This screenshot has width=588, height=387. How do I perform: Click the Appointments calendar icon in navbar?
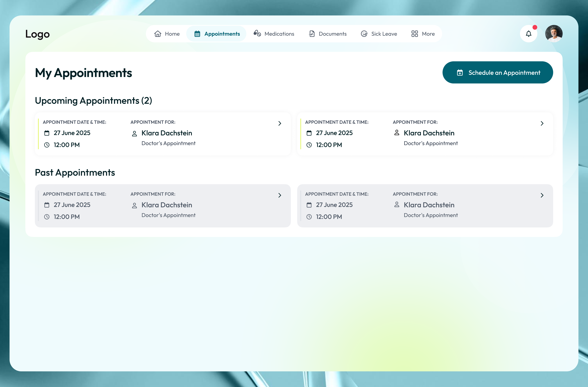tap(197, 34)
